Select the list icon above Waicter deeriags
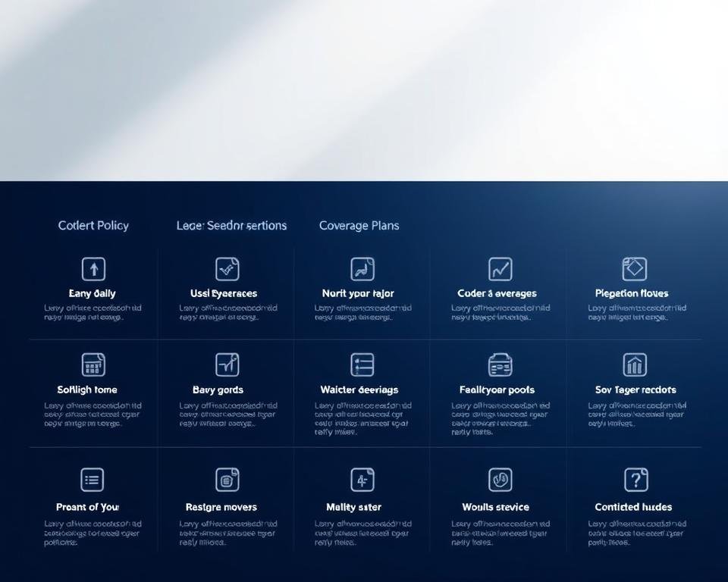 coord(362,365)
